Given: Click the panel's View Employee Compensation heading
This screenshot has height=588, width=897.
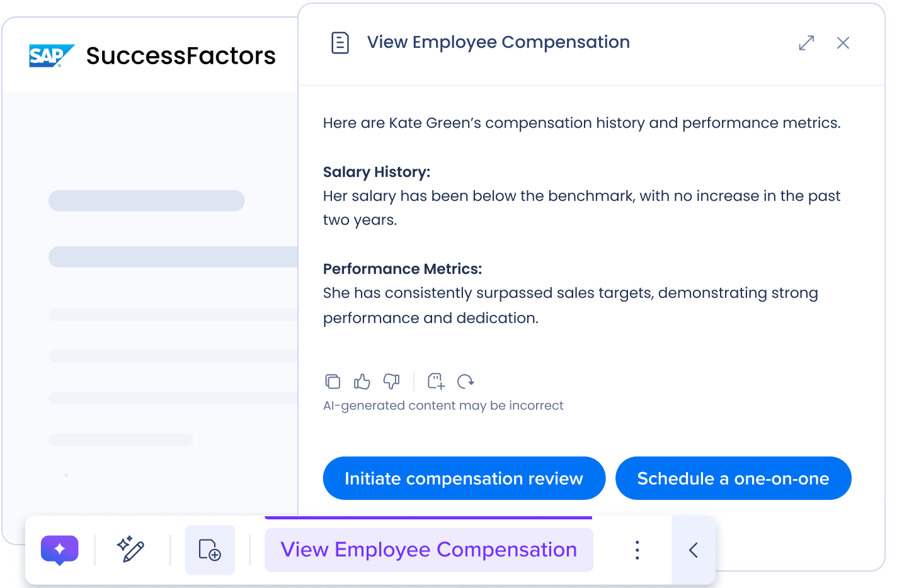Looking at the screenshot, I should [x=498, y=42].
